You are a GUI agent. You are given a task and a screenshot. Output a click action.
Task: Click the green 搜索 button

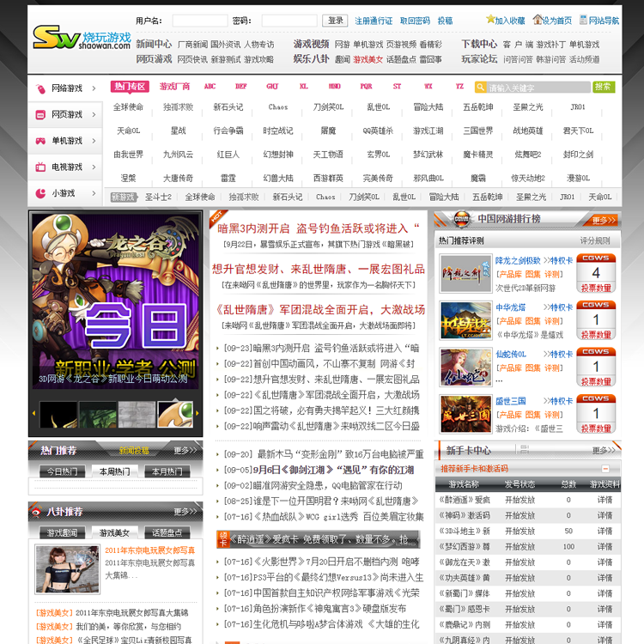(x=604, y=87)
